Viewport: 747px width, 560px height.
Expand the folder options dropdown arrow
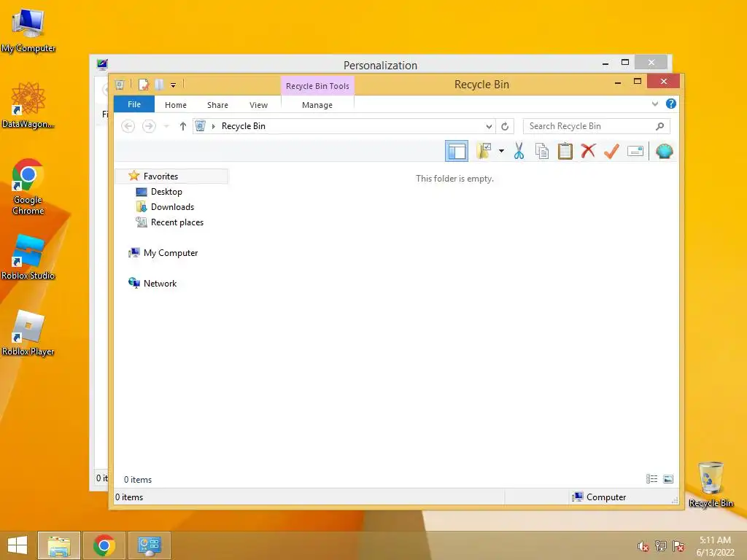[x=501, y=152]
